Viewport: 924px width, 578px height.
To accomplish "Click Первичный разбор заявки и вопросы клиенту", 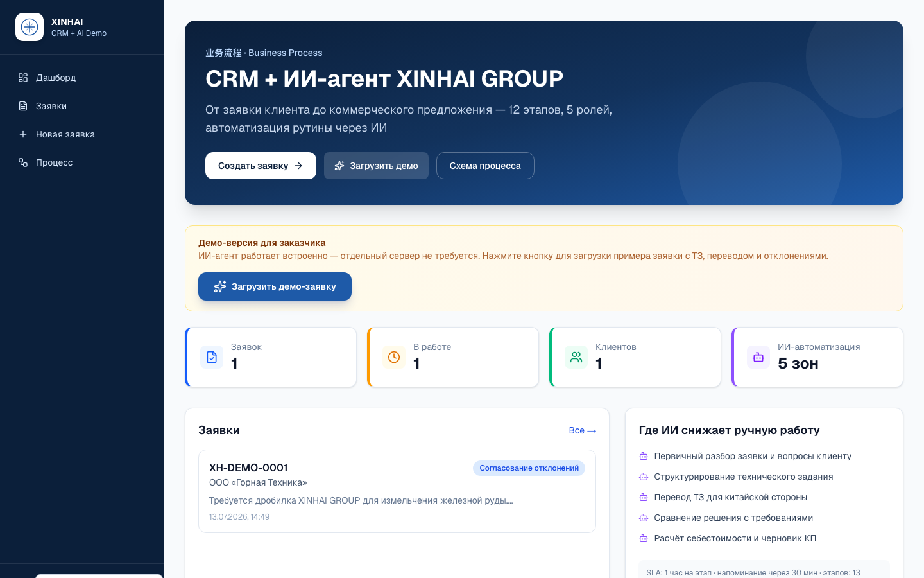I will 753,456.
